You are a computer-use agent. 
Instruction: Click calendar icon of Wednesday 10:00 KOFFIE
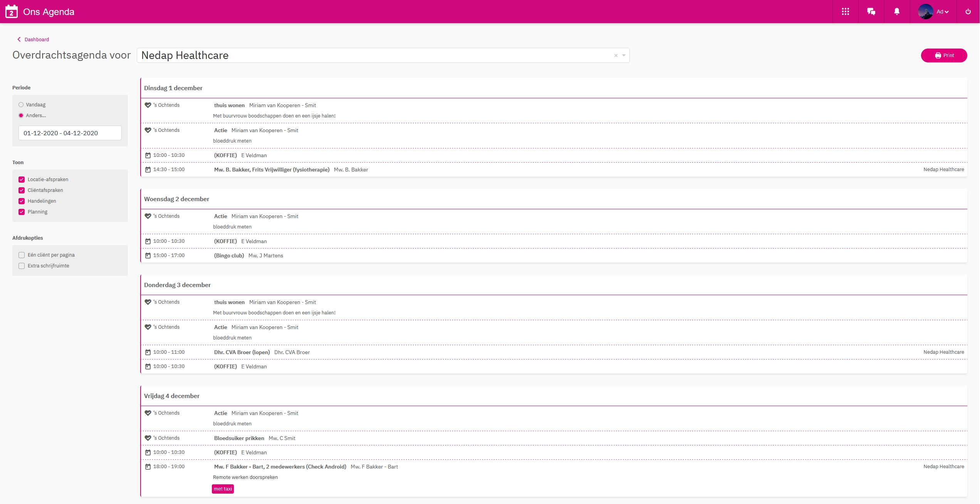click(x=148, y=241)
